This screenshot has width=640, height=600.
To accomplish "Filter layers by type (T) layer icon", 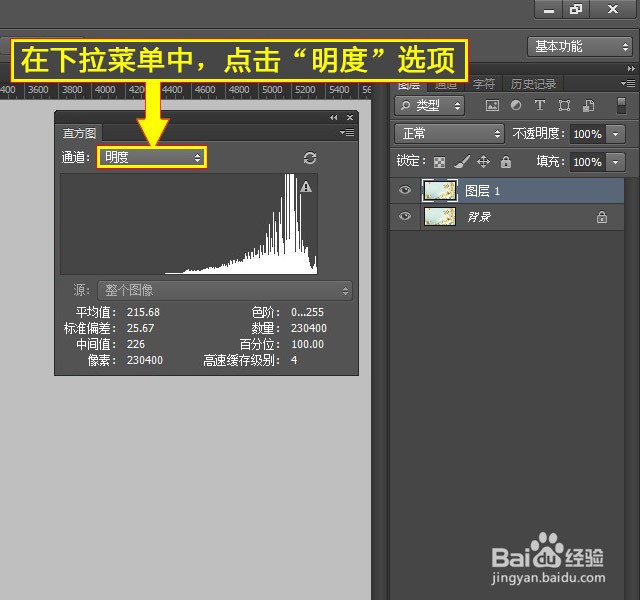I will (540, 106).
